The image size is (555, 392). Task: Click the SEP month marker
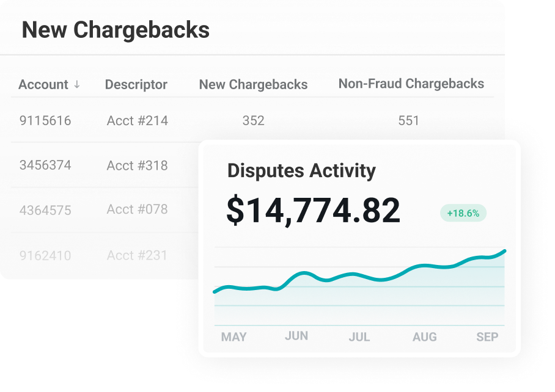(x=487, y=337)
